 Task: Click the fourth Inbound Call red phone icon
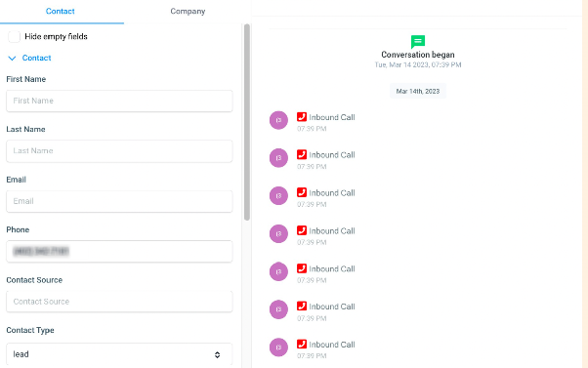point(302,230)
